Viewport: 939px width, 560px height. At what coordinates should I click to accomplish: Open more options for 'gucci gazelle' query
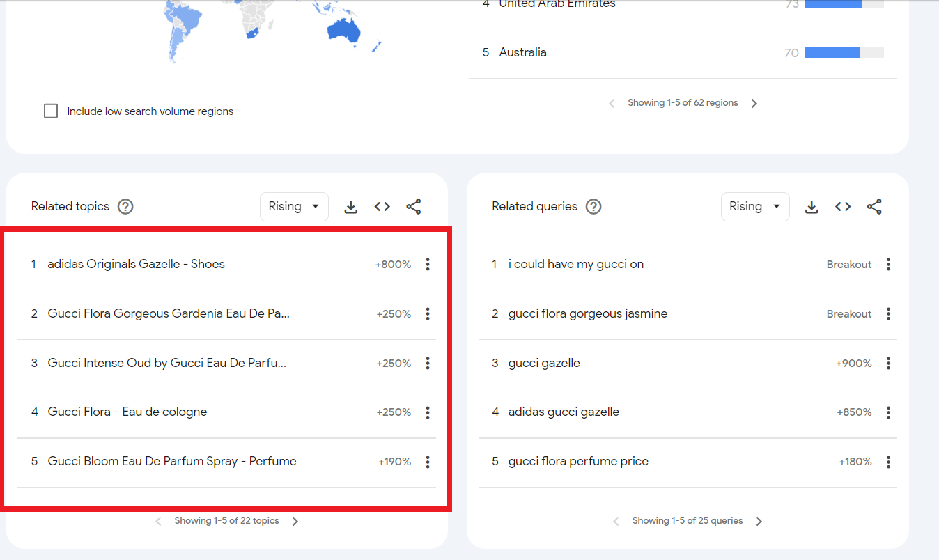click(888, 364)
